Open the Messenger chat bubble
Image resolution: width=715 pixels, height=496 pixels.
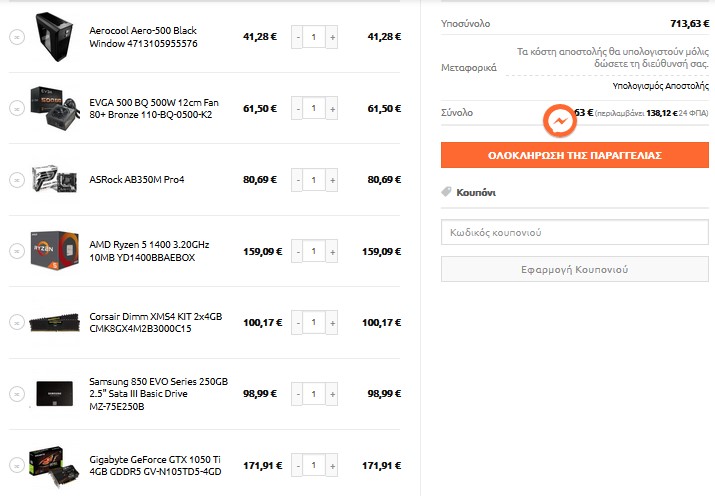point(560,121)
